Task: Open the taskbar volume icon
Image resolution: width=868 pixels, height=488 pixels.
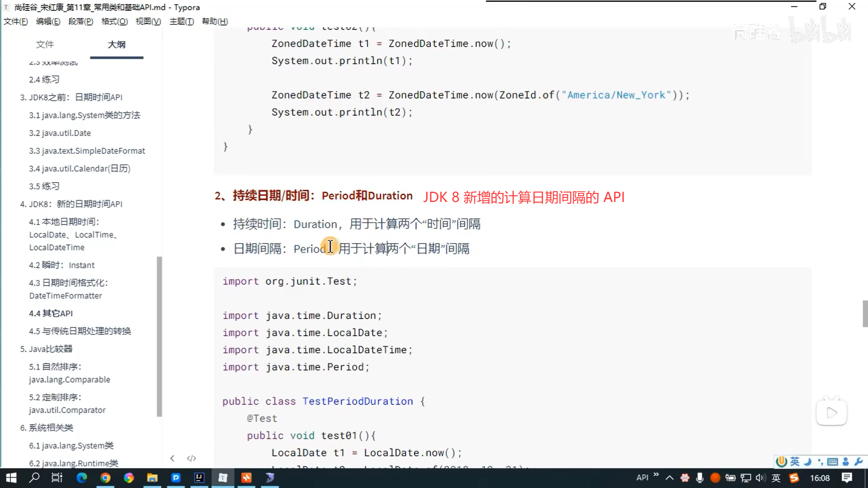Action: tap(760, 478)
